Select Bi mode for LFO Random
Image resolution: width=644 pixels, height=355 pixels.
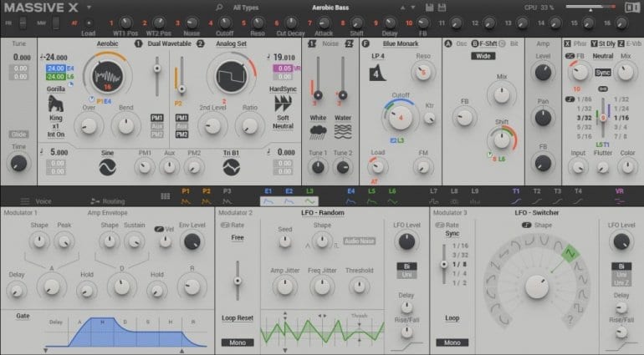pyautogui.click(x=406, y=266)
